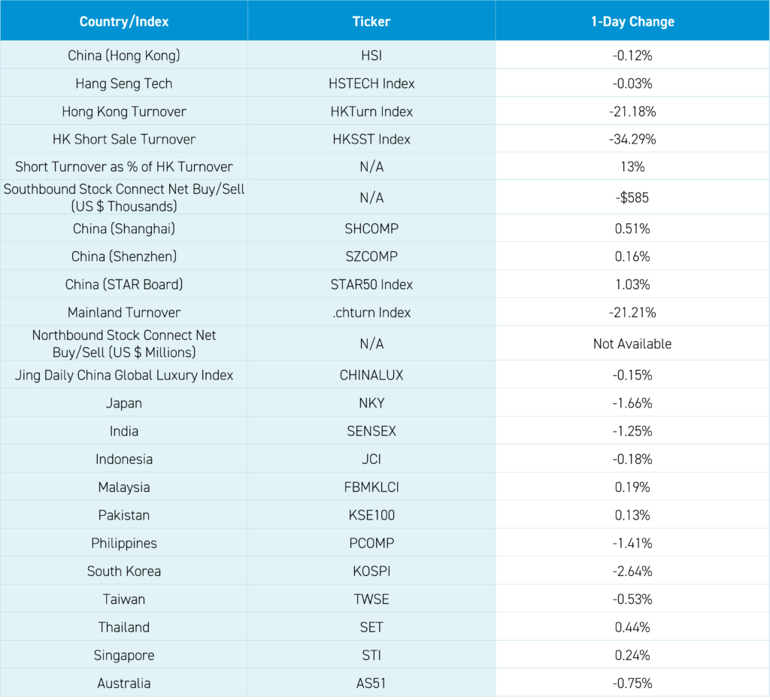
Task: Select the -$585 value cell
Action: coord(632,198)
